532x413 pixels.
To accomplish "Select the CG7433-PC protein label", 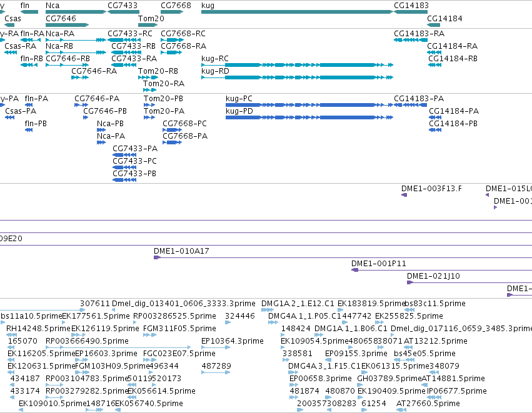I will 134,161.
